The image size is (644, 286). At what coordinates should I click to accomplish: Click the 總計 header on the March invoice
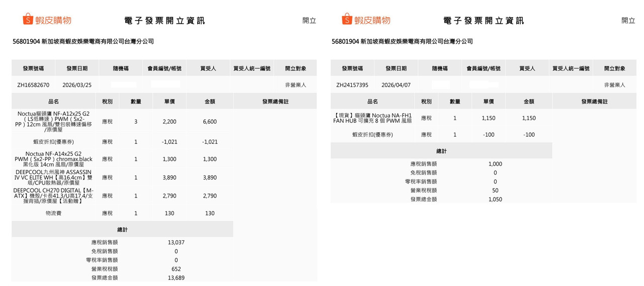coord(122,230)
